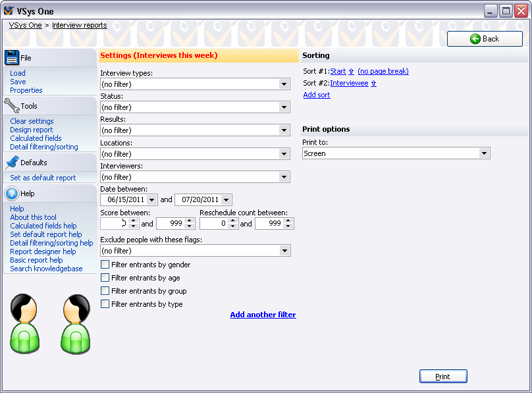The width and height of the screenshot is (532, 393).
Task: Toggle sort direction arrow for Start
Action: (x=351, y=71)
